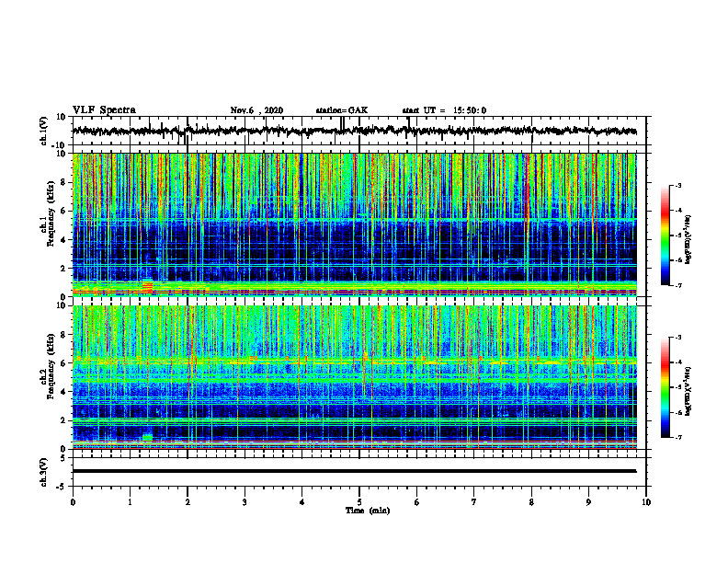728x563 pixels.
Task: Click the date 'Nov.6 , 2020'
Action: (x=256, y=110)
